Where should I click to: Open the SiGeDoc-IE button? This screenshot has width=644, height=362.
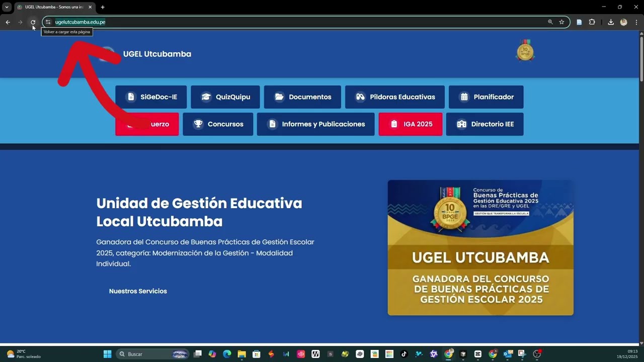(x=151, y=97)
